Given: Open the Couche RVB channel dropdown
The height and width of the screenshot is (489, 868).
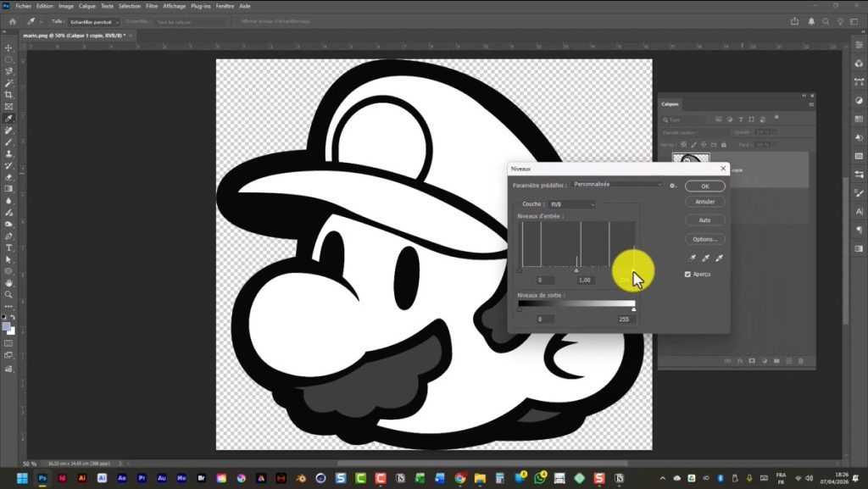Looking at the screenshot, I should [571, 204].
